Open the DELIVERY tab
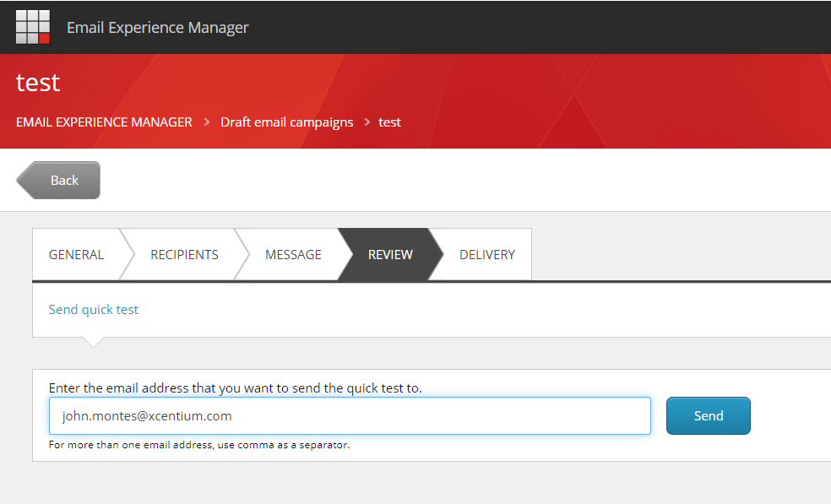The width and height of the screenshot is (831, 504). (487, 255)
